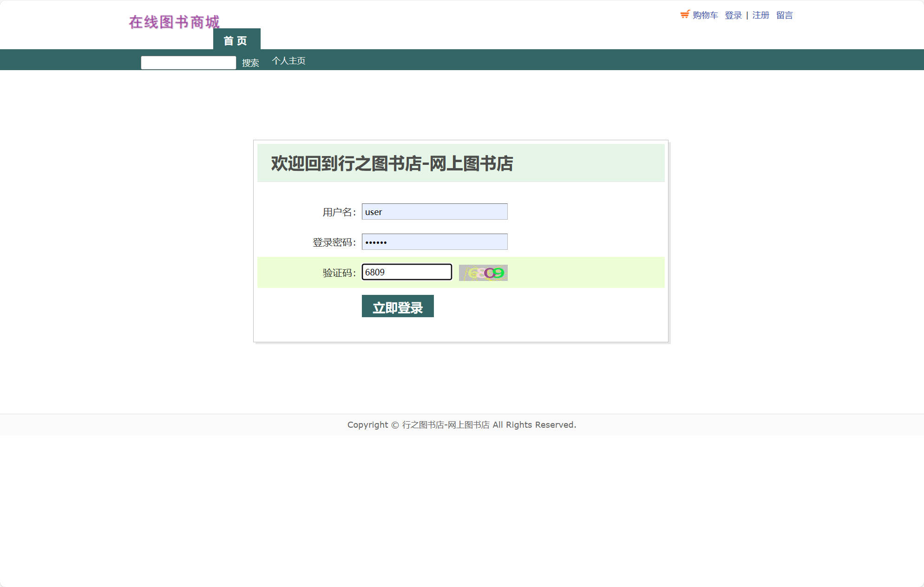Click the 在线图书商城 site logo
This screenshot has height=587, width=924.
tap(174, 21)
